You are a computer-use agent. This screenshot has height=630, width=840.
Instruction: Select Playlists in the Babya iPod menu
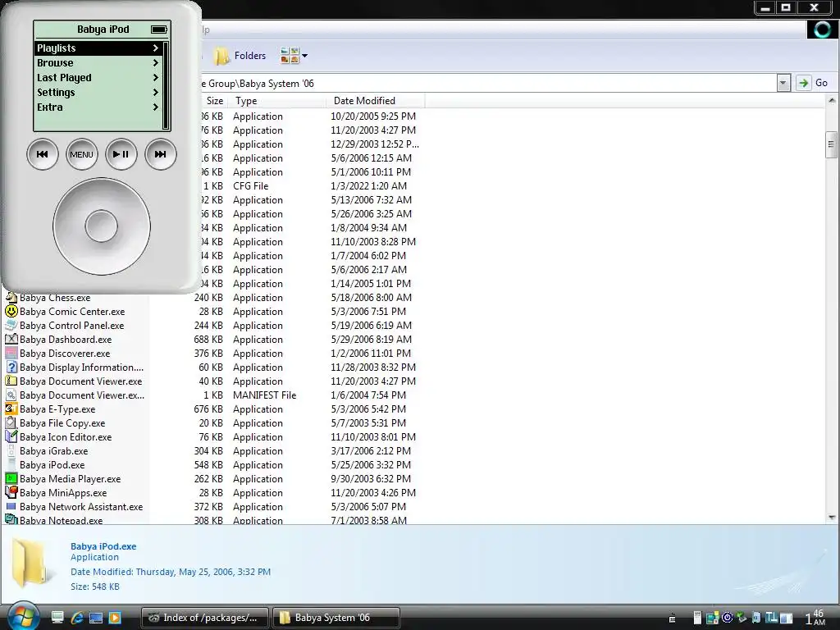(98, 48)
